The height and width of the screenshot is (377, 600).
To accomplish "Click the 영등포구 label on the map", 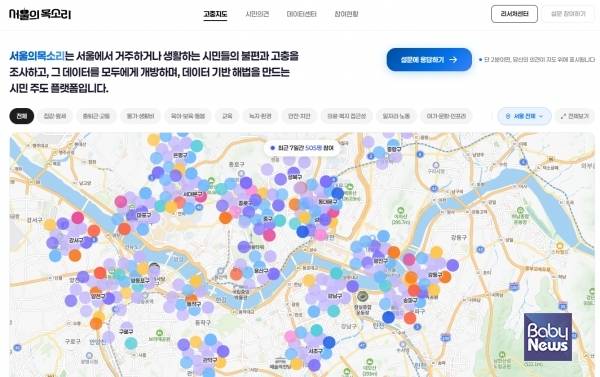I will pyautogui.click(x=140, y=280).
